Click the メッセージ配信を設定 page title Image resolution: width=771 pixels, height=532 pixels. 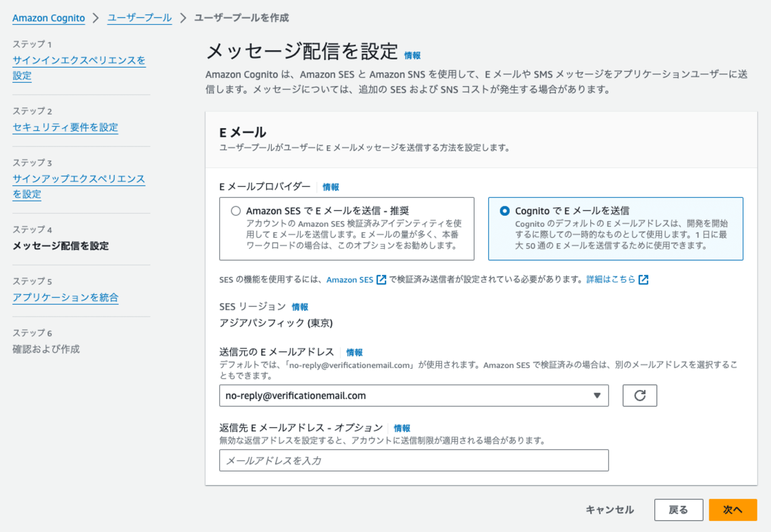[302, 52]
